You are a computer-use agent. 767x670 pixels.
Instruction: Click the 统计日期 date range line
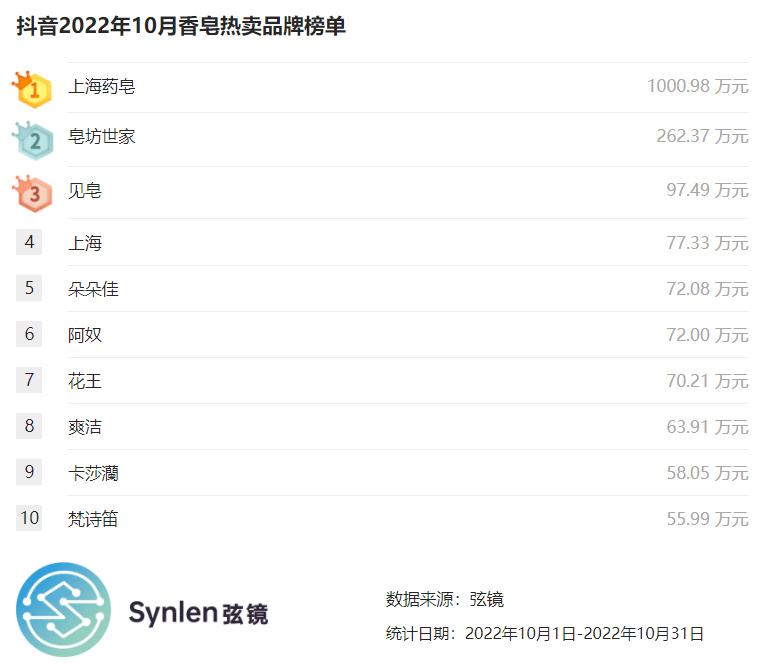point(545,633)
